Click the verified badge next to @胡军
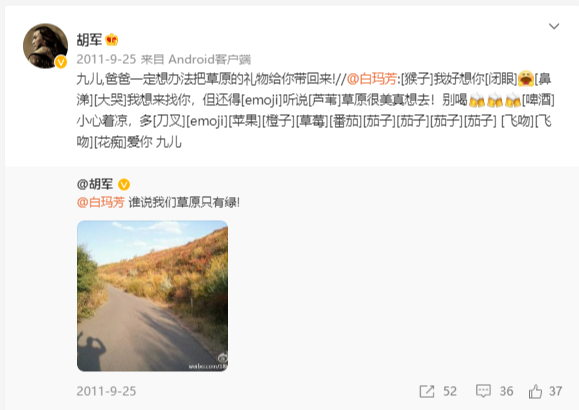Image resolution: width=579 pixels, height=410 pixels. [124, 184]
